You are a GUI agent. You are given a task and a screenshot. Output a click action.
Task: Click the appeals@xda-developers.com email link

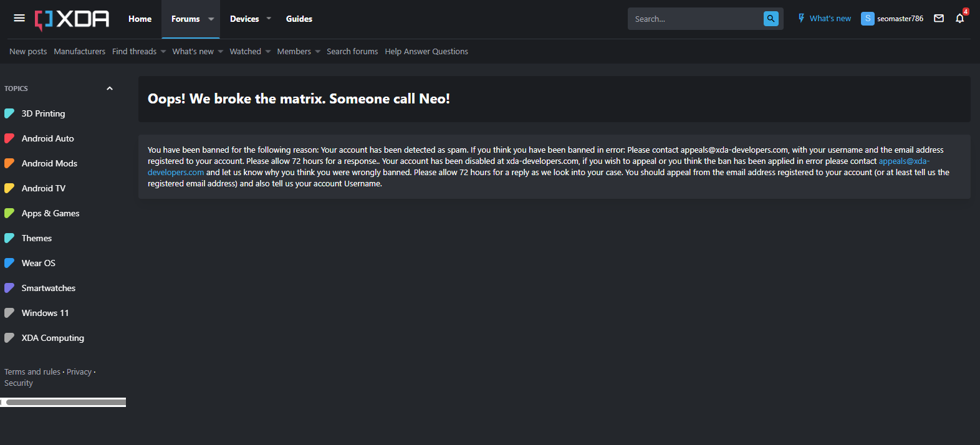click(903, 161)
